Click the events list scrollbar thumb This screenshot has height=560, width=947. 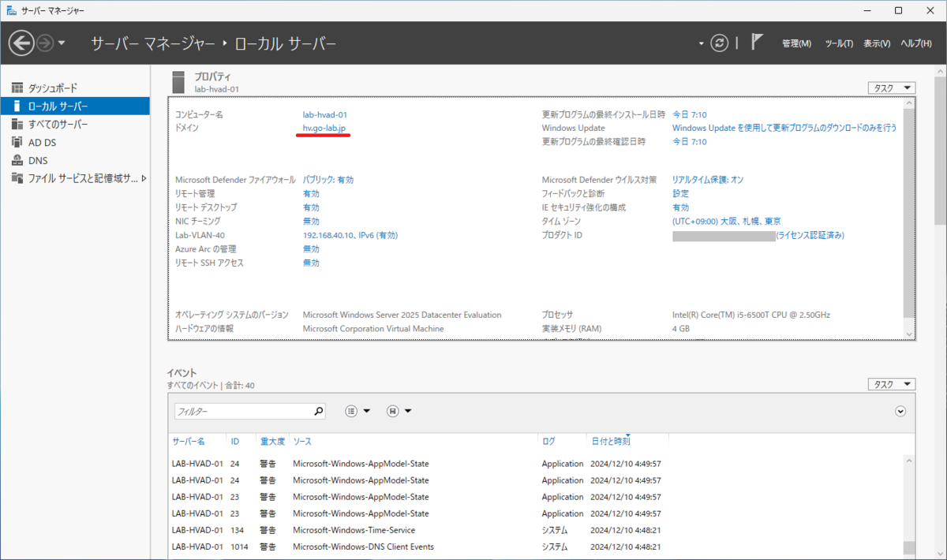909,548
